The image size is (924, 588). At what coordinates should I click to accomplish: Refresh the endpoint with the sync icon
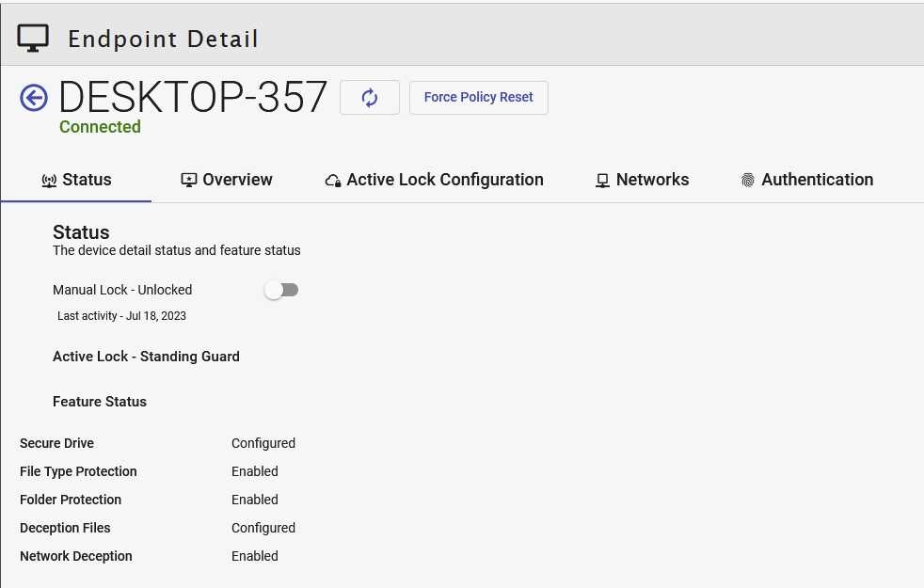(370, 98)
